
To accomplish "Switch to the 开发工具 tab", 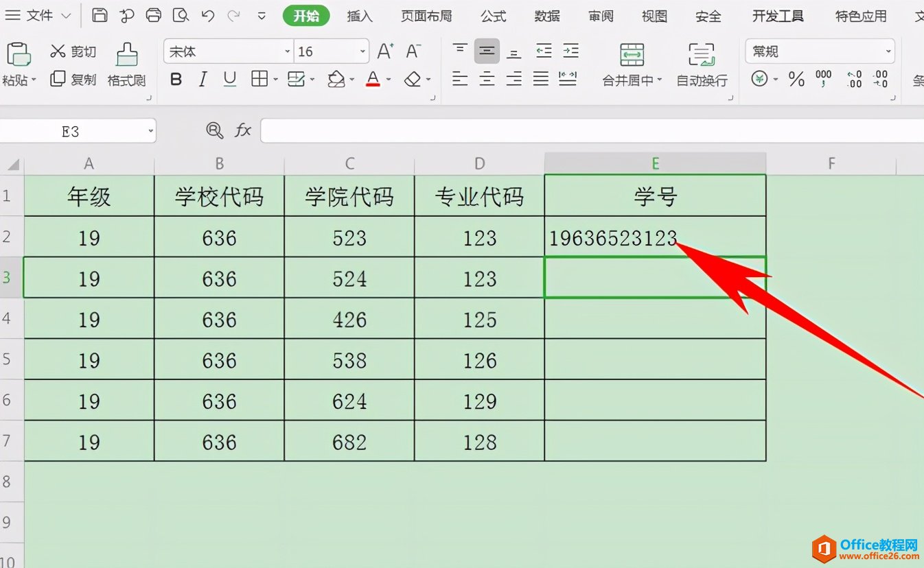I will tap(778, 16).
